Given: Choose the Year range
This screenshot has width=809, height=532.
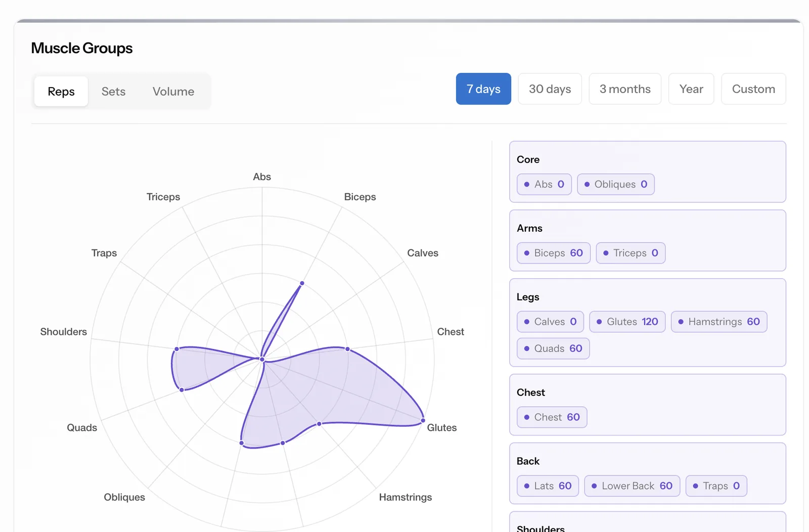Looking at the screenshot, I should (x=691, y=89).
